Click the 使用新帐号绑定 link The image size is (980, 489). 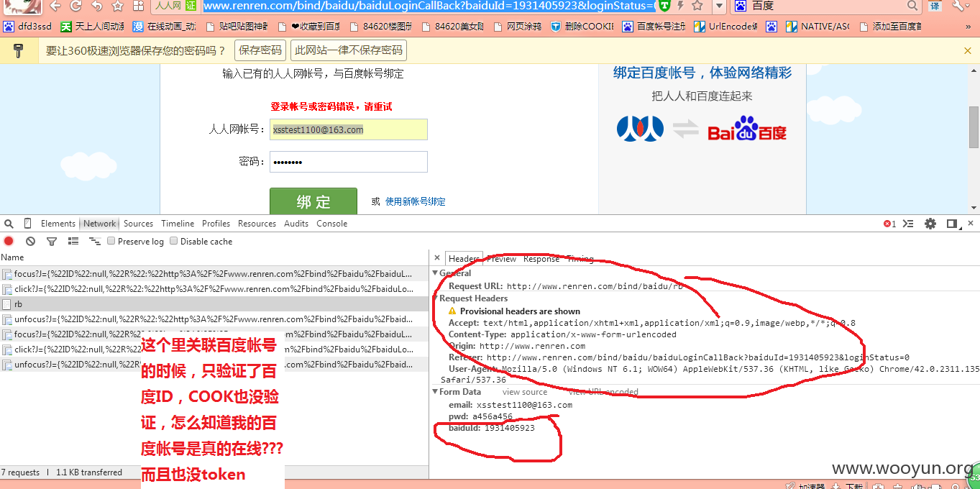416,201
